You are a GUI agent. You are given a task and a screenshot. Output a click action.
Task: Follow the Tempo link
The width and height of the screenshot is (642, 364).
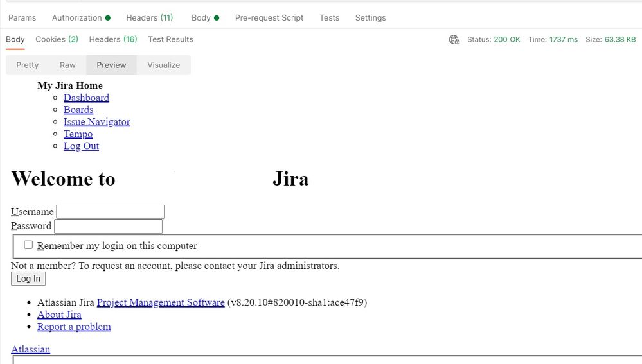tap(78, 134)
